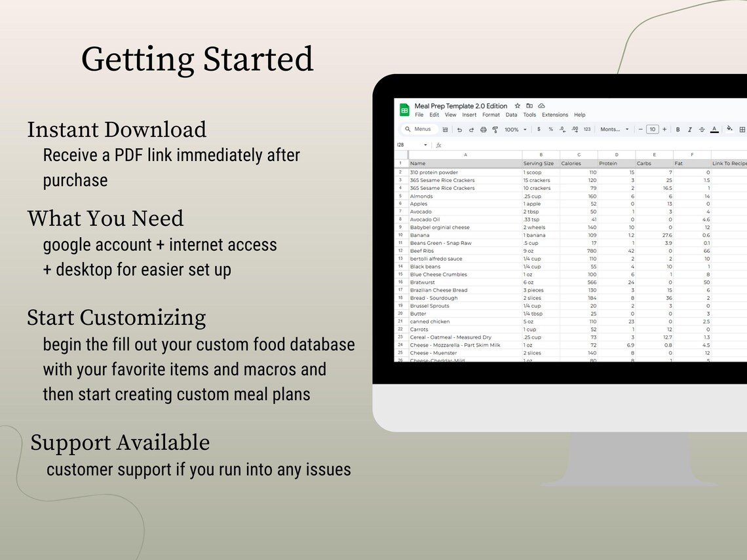The image size is (747, 560).
Task: Click the formula bar fx field
Action: tap(439, 145)
